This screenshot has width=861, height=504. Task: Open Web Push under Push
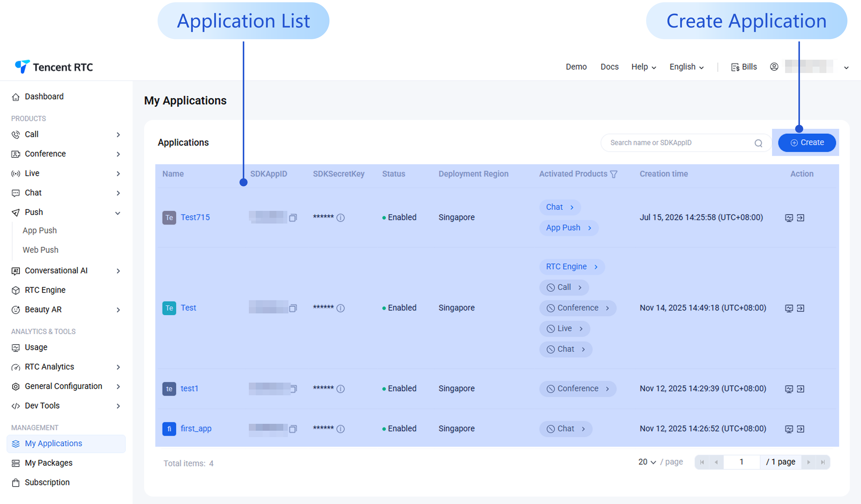[40, 250]
